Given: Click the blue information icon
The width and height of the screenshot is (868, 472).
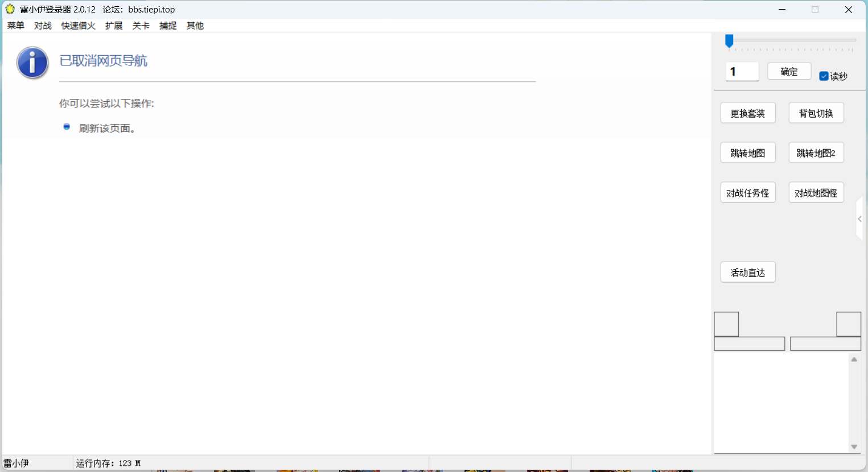Looking at the screenshot, I should click(x=32, y=63).
